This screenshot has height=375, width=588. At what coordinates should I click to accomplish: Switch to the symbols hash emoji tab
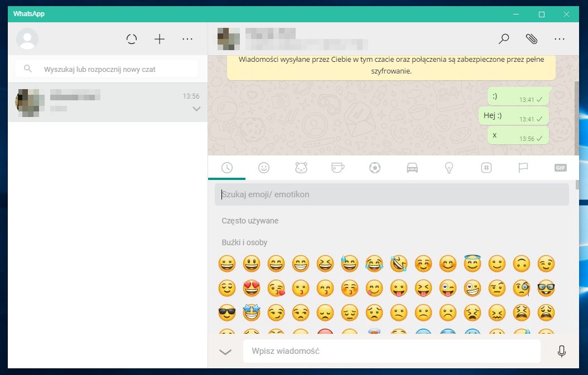[x=486, y=168]
